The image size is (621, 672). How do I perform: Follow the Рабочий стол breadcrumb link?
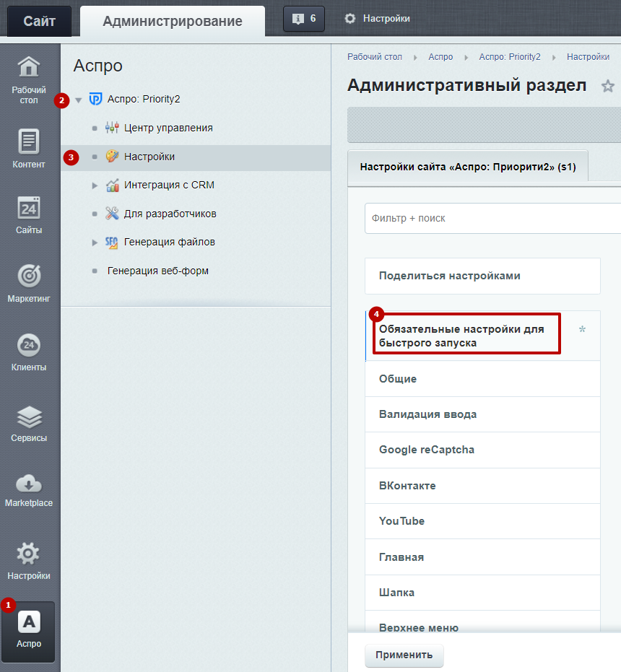tap(374, 57)
